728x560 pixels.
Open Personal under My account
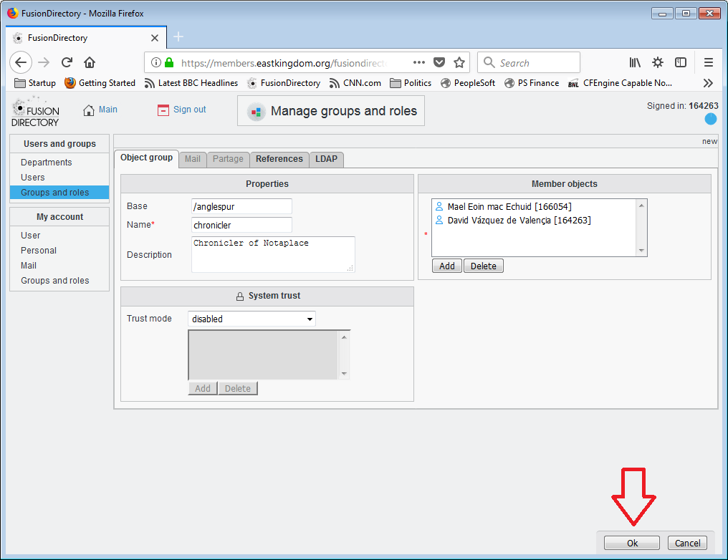point(39,251)
